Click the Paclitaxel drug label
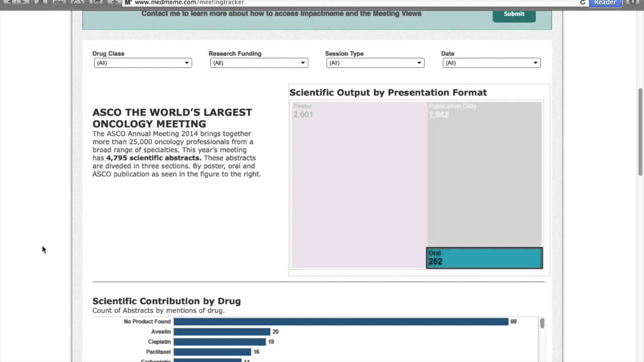 158,352
